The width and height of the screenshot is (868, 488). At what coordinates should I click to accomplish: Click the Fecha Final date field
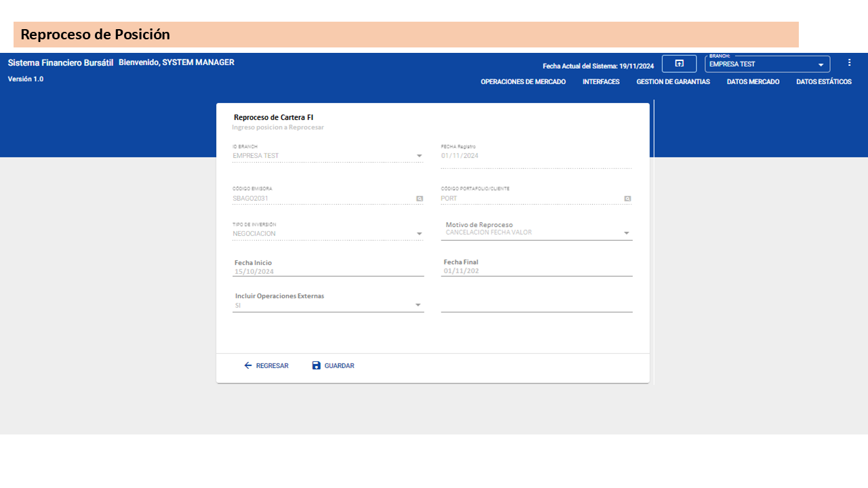pyautogui.click(x=536, y=271)
